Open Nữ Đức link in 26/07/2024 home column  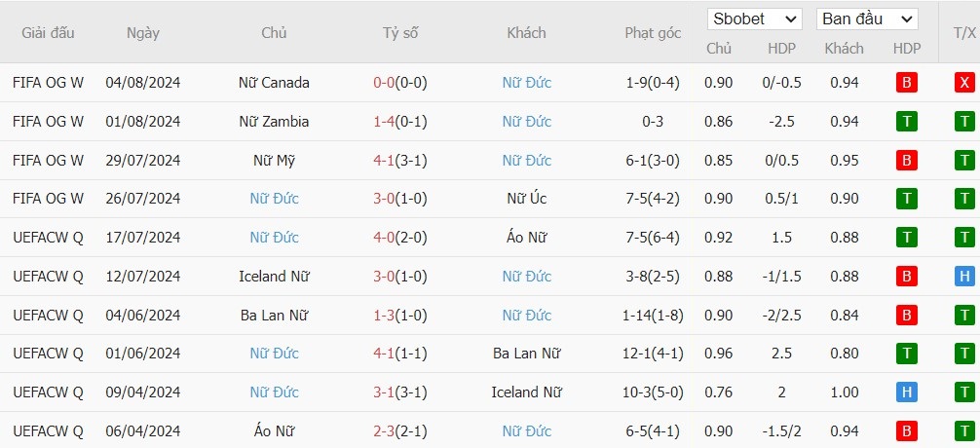click(275, 199)
